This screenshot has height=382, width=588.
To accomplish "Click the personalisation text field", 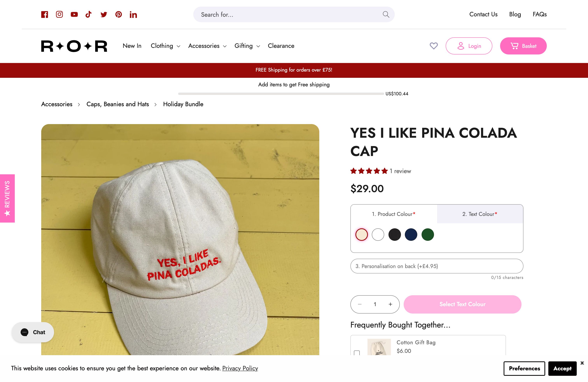I will pyautogui.click(x=437, y=266).
